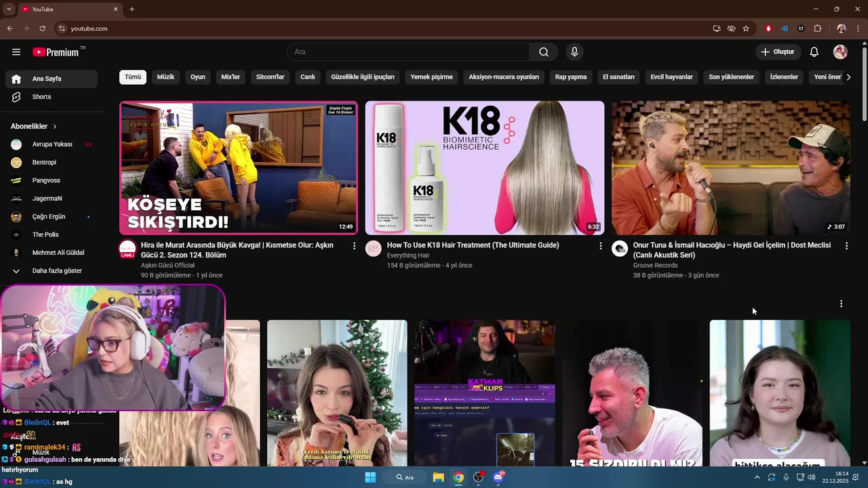Image resolution: width=868 pixels, height=488 pixels.
Task: Select the Yemek pişirme chip
Action: click(431, 77)
